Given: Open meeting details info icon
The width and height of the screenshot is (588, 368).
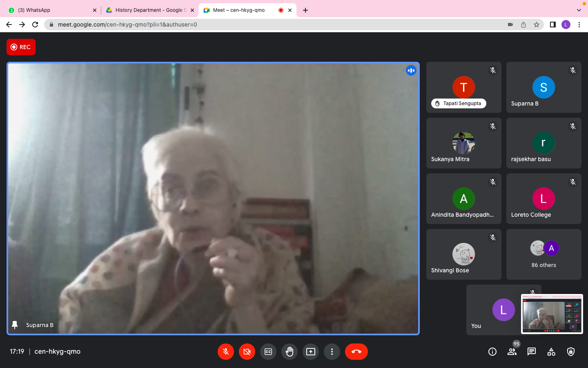Looking at the screenshot, I should pos(492,352).
